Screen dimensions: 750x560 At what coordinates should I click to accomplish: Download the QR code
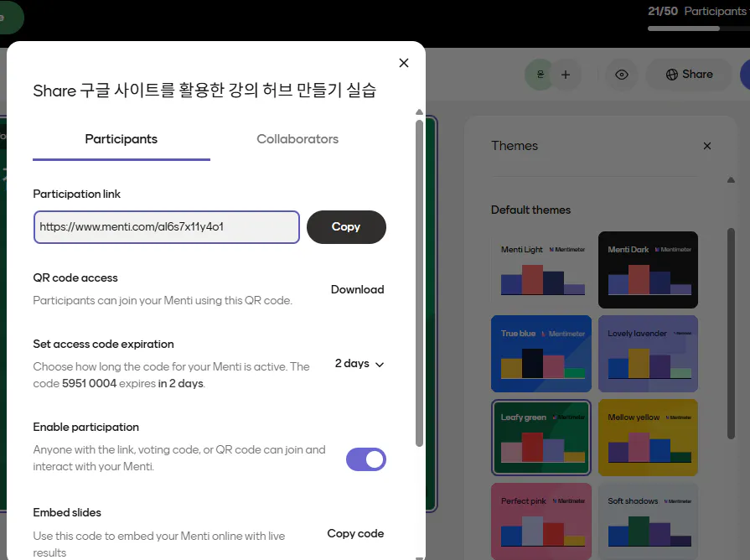click(x=357, y=289)
